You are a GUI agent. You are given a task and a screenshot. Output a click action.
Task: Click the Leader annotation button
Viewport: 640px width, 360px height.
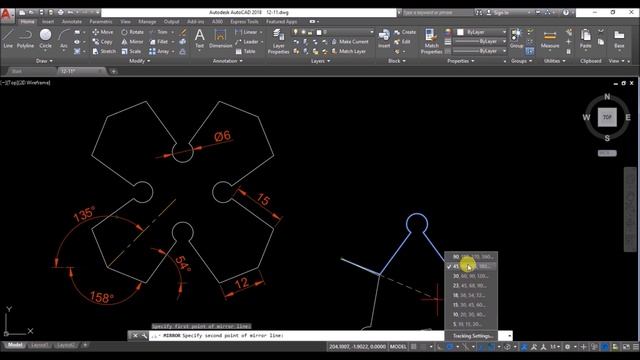247,42
